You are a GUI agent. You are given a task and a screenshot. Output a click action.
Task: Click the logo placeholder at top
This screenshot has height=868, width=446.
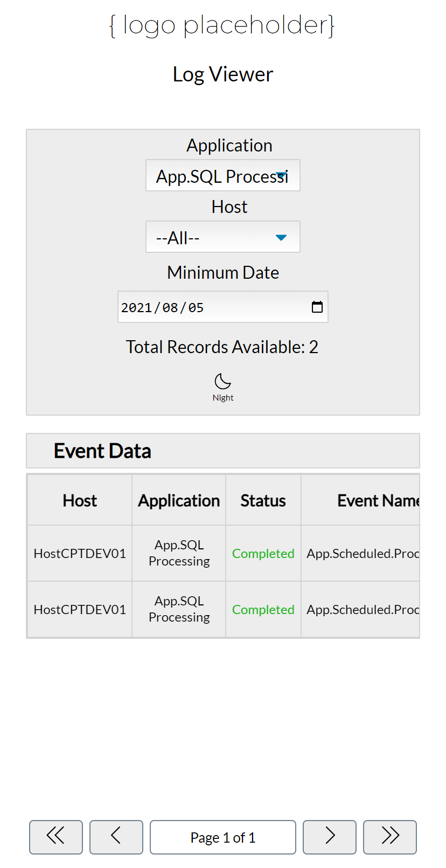[x=222, y=25]
